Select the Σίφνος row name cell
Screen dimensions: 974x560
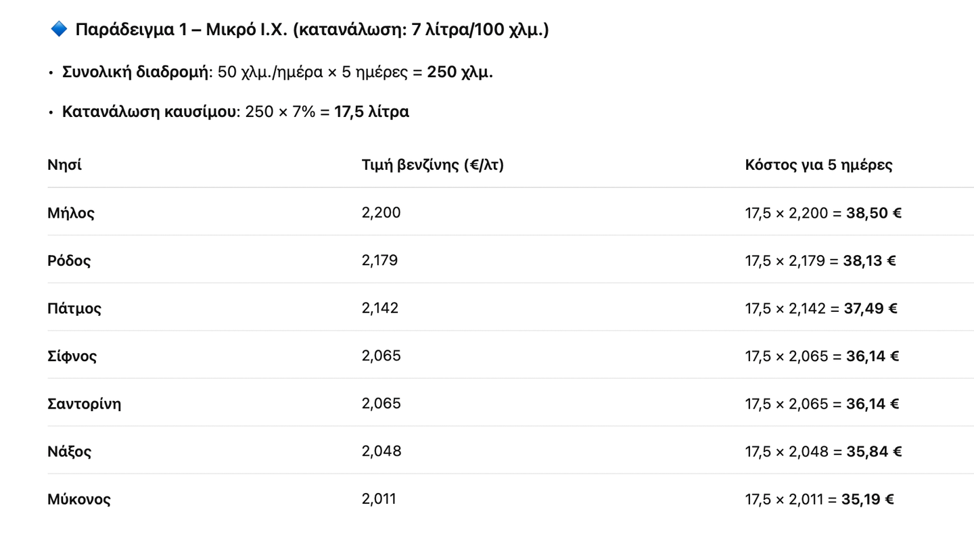click(x=72, y=356)
